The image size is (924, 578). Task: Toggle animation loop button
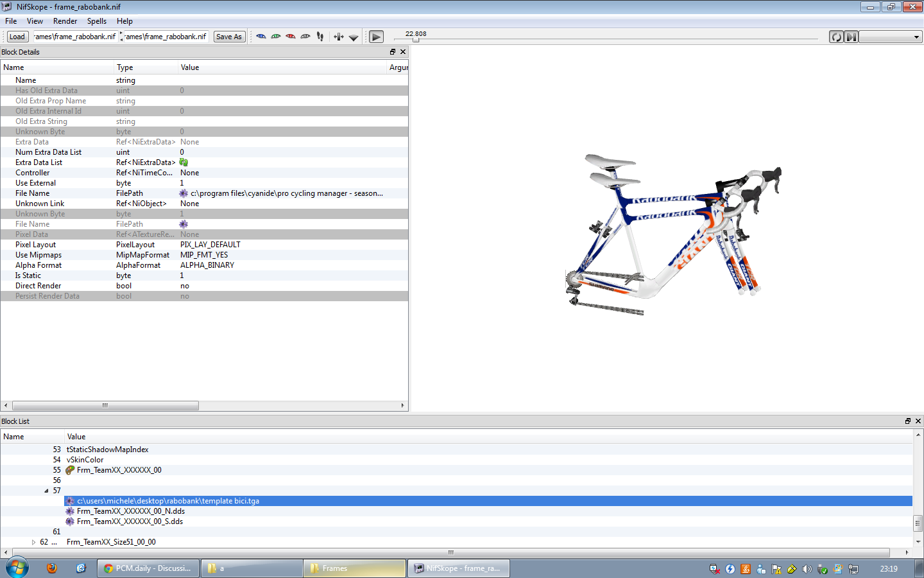click(836, 37)
